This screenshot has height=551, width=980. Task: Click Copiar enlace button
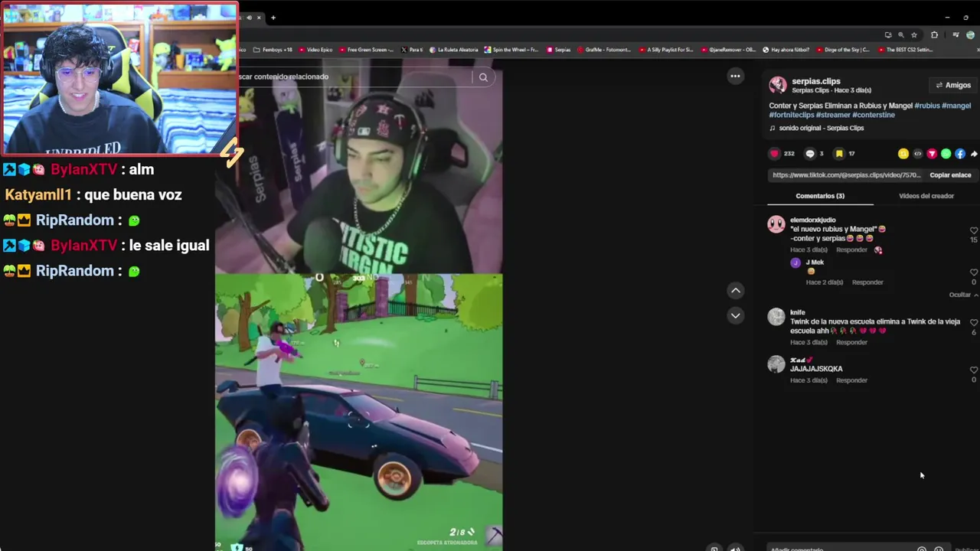click(950, 175)
